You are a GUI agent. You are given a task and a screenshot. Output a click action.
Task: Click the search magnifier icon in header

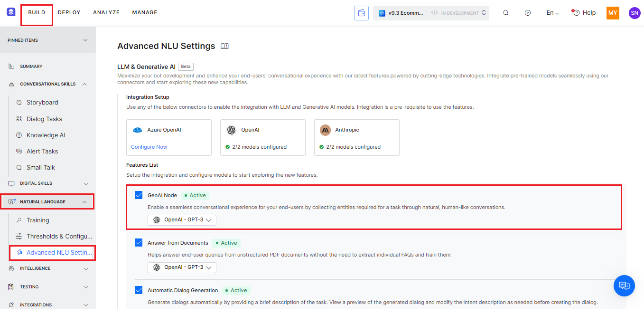coord(506,13)
